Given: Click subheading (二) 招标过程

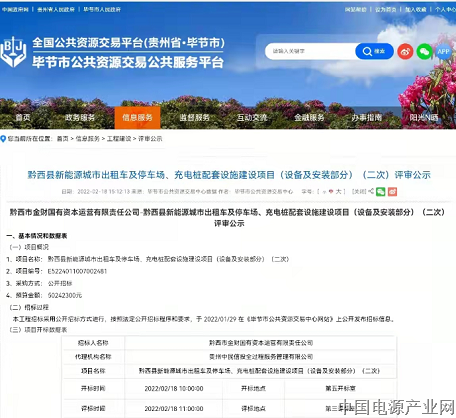Looking at the screenshot, I should (29, 307).
